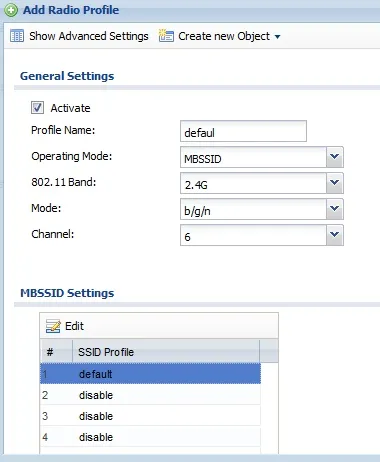Viewport: 380px width, 462px height.
Task: Click Show Advanced Settings
Action: pos(89,36)
